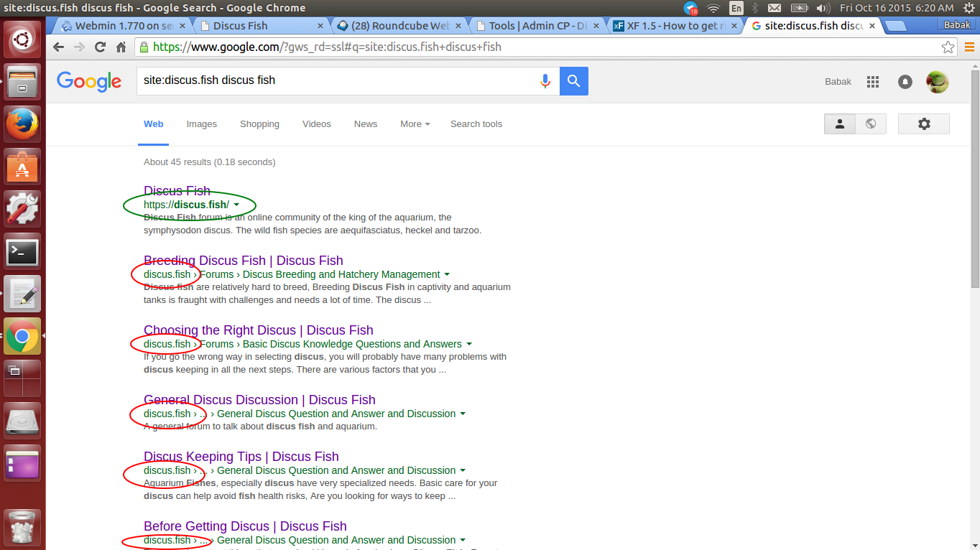Screen dimensions: 980x550
Task: Click the Telegram tray icon with badge
Action: (x=690, y=8)
